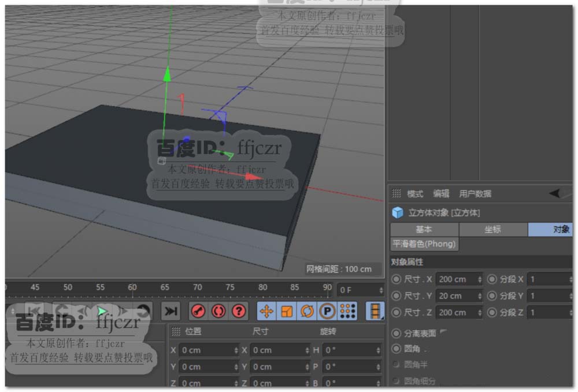The height and width of the screenshot is (392, 578).
Task: Click frame 60 on the timeline ruler
Action: coord(132,288)
